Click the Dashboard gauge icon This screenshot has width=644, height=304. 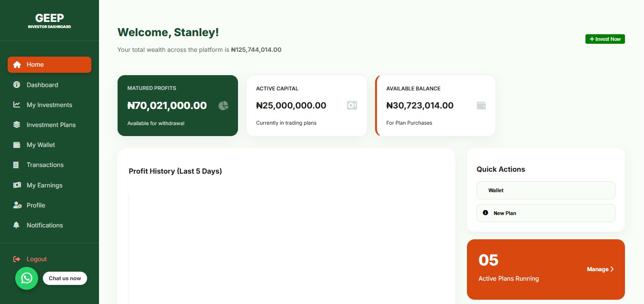coord(17,85)
